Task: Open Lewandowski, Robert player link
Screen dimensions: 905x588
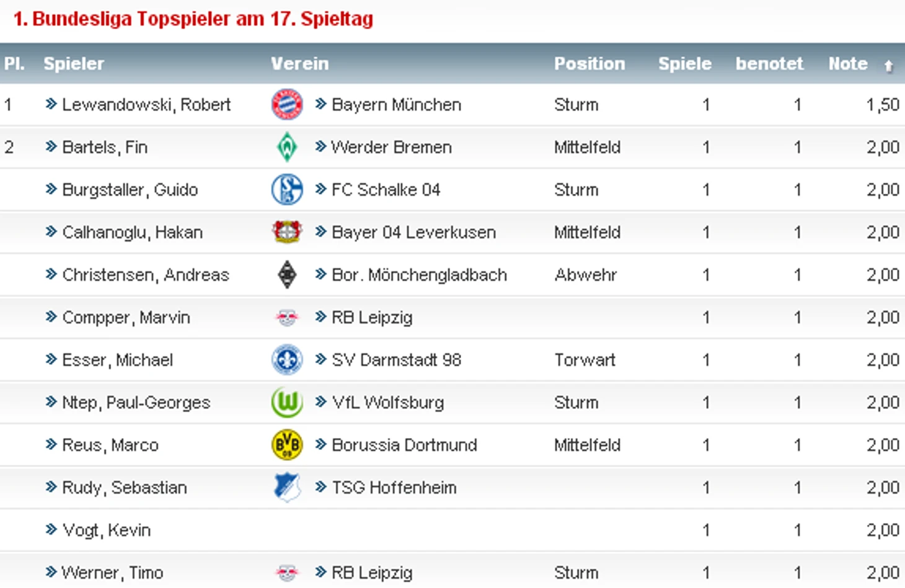Action: tap(146, 105)
